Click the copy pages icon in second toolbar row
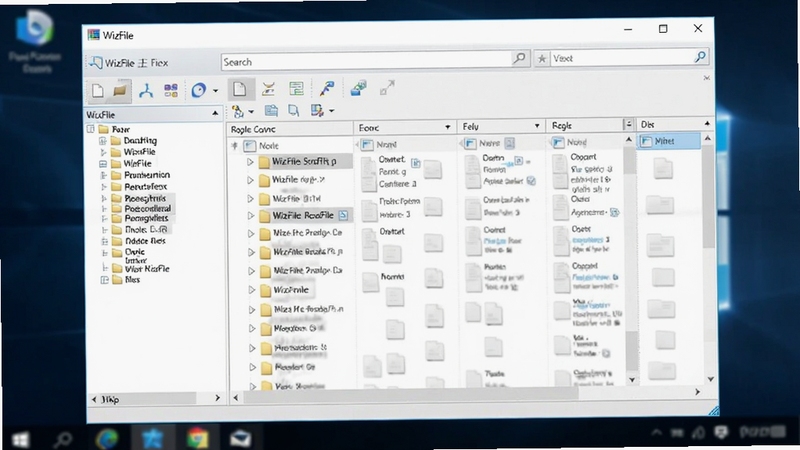The width and height of the screenshot is (800, 450). click(x=293, y=111)
